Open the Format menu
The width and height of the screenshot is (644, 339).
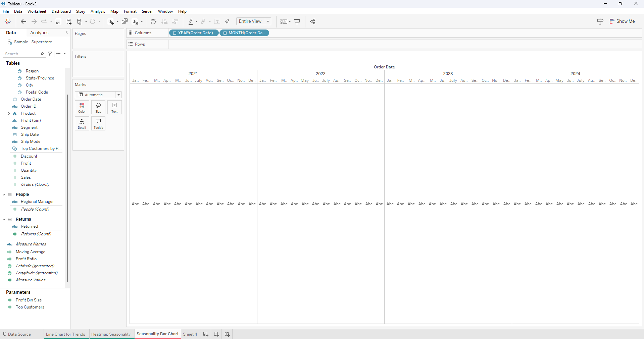coord(130,11)
